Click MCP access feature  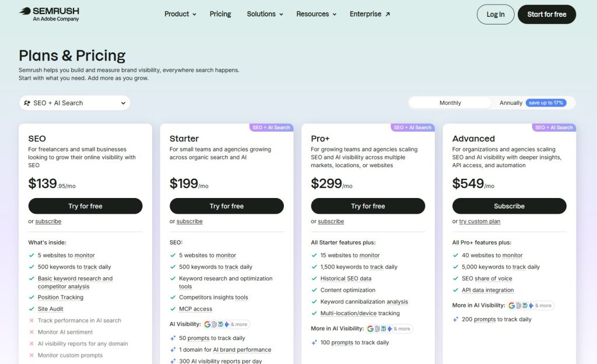[x=195, y=309]
